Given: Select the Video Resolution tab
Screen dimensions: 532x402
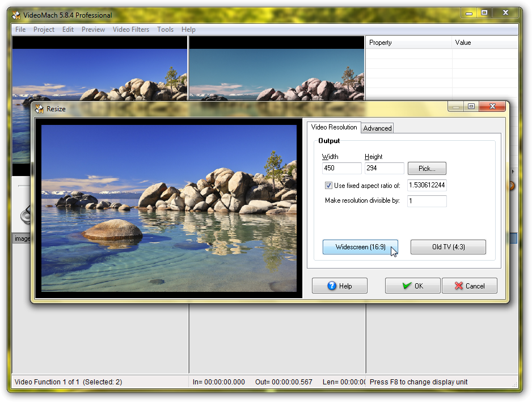Looking at the screenshot, I should [334, 127].
